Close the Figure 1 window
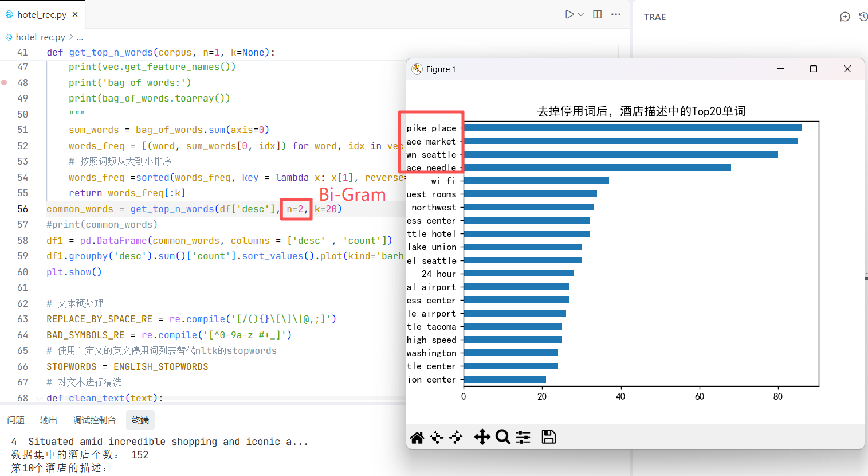The image size is (868, 476). 847,69
